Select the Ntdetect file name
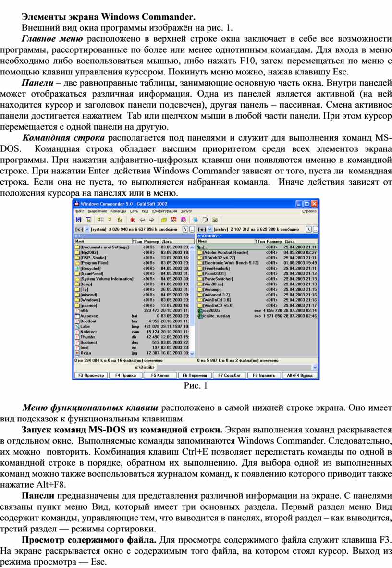Image resolution: width=392 pixels, height=568 pixels. [x=88, y=332]
